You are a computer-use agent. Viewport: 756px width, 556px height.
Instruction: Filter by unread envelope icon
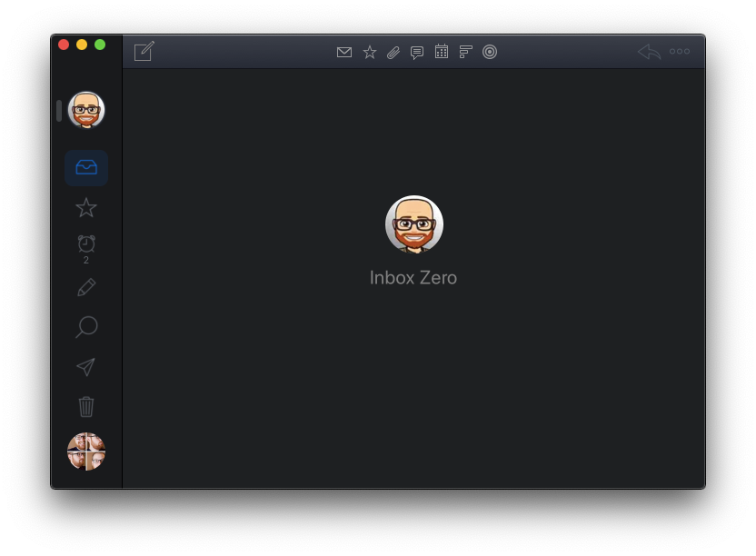point(344,52)
